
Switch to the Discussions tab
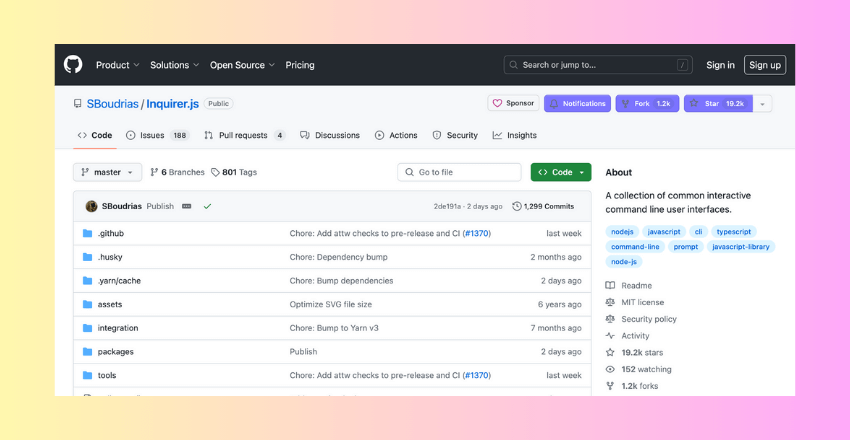point(330,135)
